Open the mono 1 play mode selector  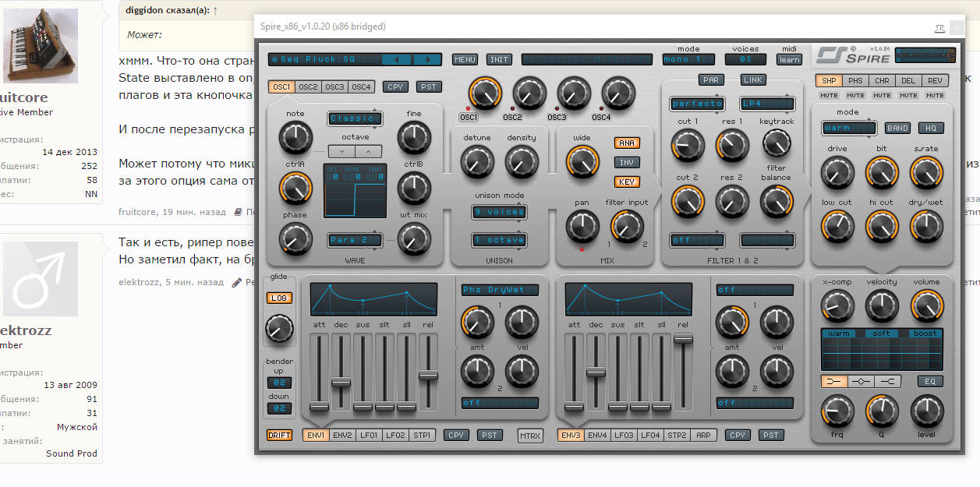[x=688, y=59]
